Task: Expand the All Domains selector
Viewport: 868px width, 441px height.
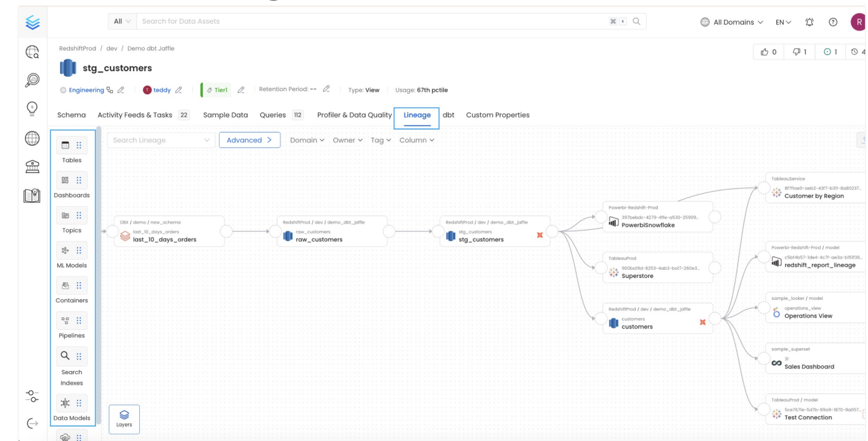Action: tap(732, 22)
